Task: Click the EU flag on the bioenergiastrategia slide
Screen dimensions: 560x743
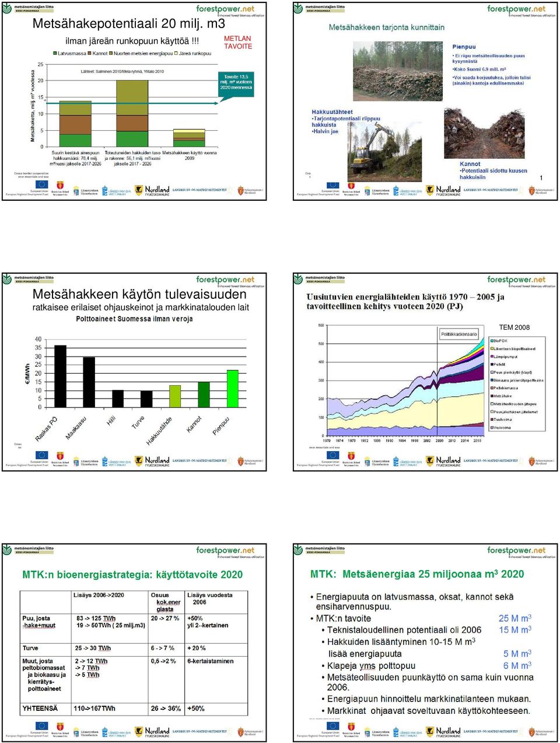Action: click(41, 726)
